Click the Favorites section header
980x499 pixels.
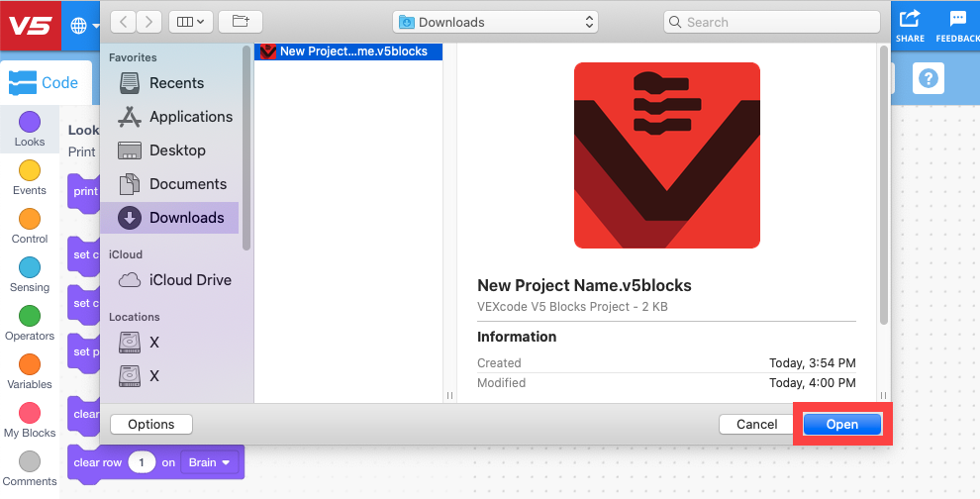133,57
